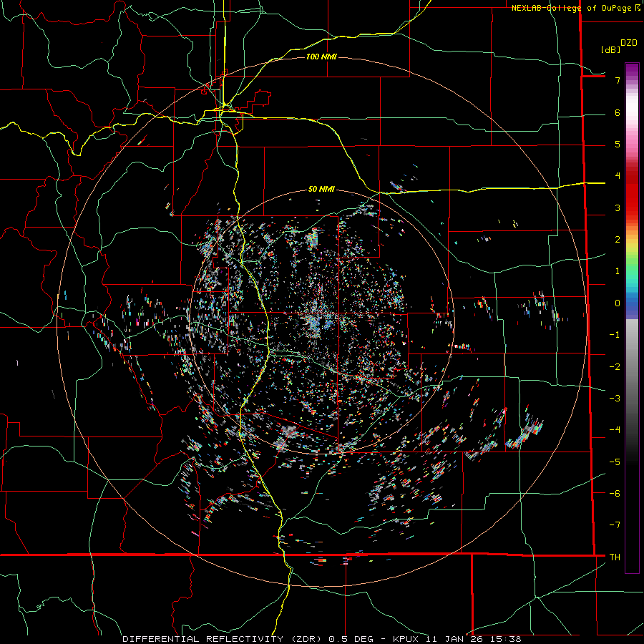Select the 50 NMI range ring label
Image resolution: width=644 pixels, height=644 pixels.
[321, 189]
